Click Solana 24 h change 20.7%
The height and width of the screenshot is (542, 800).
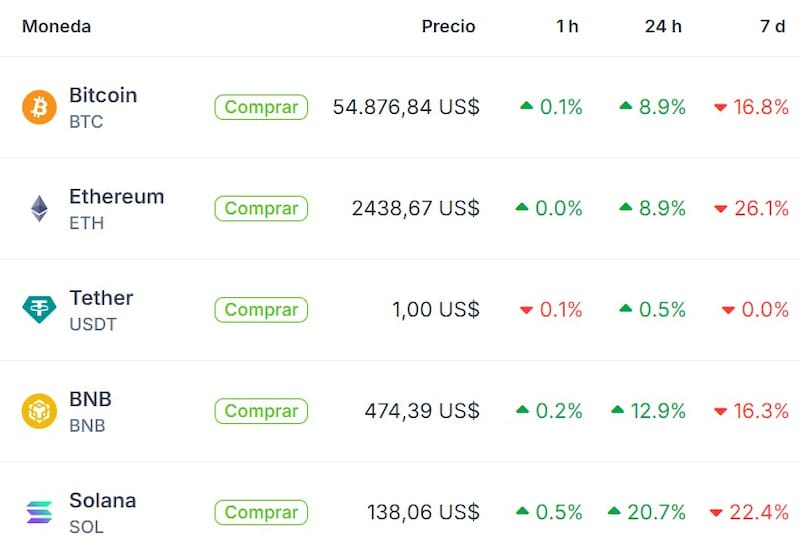pos(656,512)
